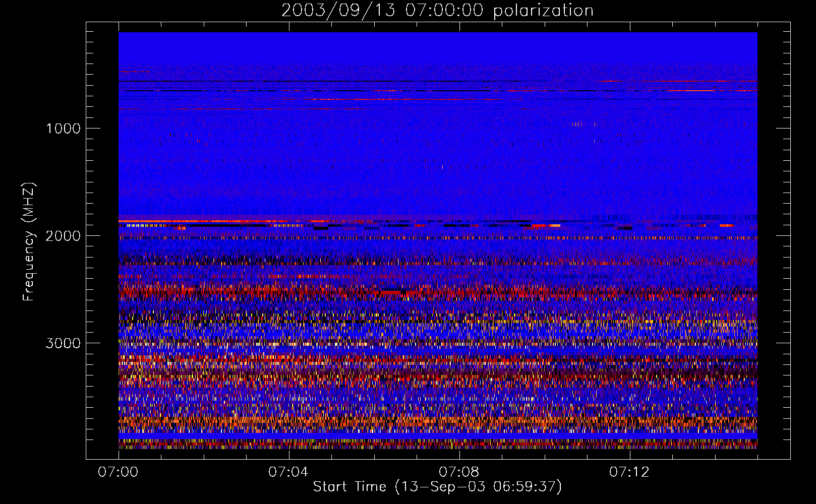
Task: Click the "Frequency (MHZ)" axis label
Action: [29, 242]
